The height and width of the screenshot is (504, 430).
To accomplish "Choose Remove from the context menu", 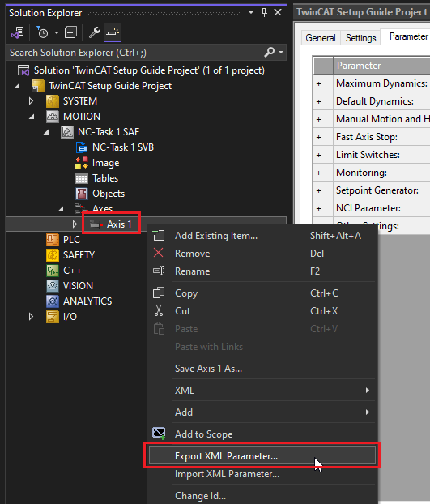I will [262, 254].
